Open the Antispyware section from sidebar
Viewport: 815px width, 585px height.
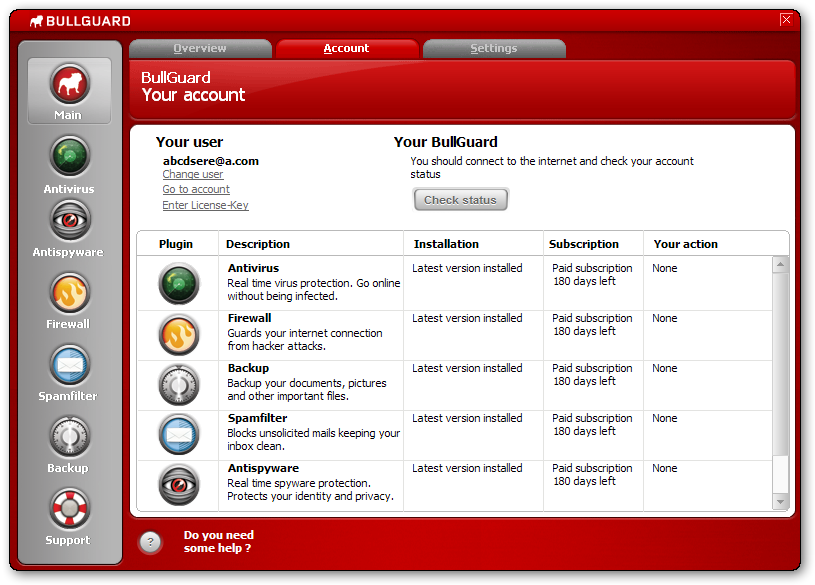(x=68, y=220)
